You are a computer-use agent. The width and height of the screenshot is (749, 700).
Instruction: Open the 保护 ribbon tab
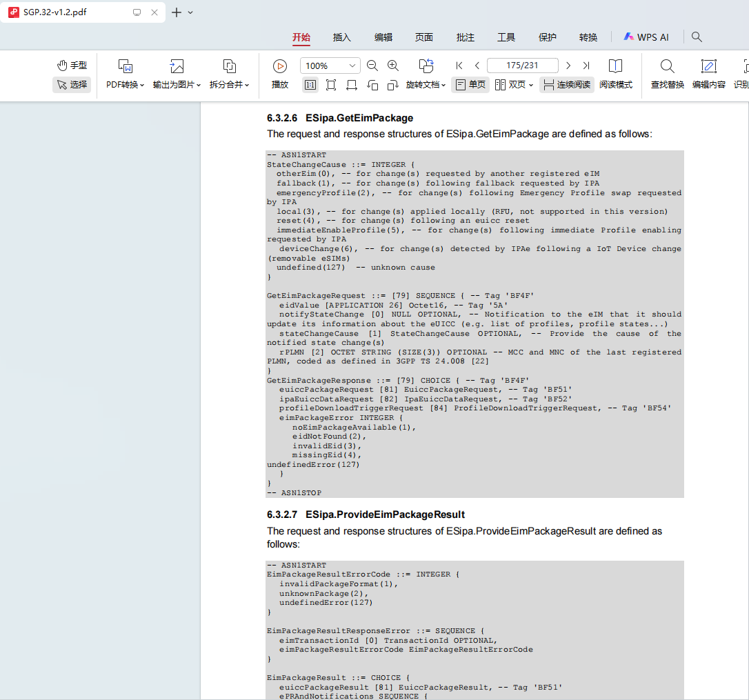(548, 37)
